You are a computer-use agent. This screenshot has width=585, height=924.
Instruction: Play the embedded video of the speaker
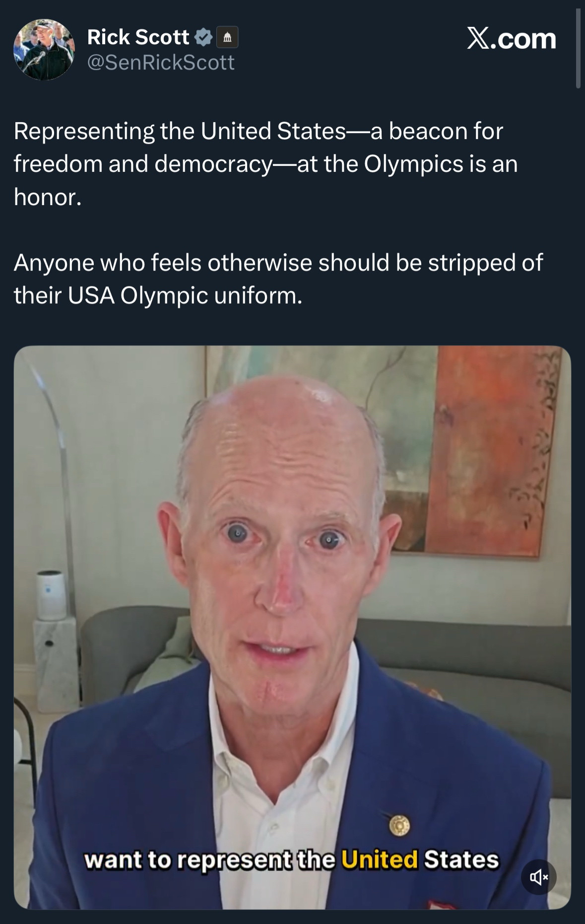(292, 628)
